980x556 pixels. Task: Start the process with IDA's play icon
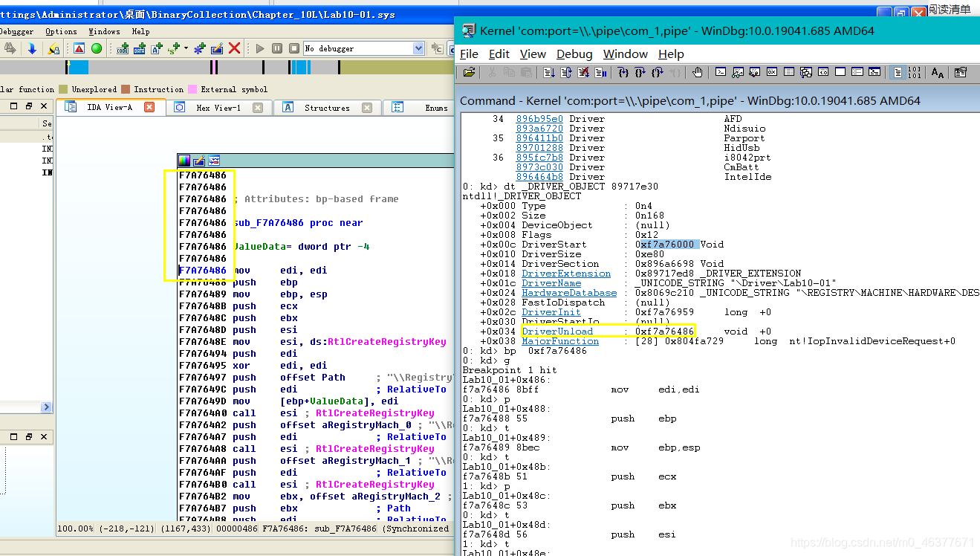click(x=260, y=48)
